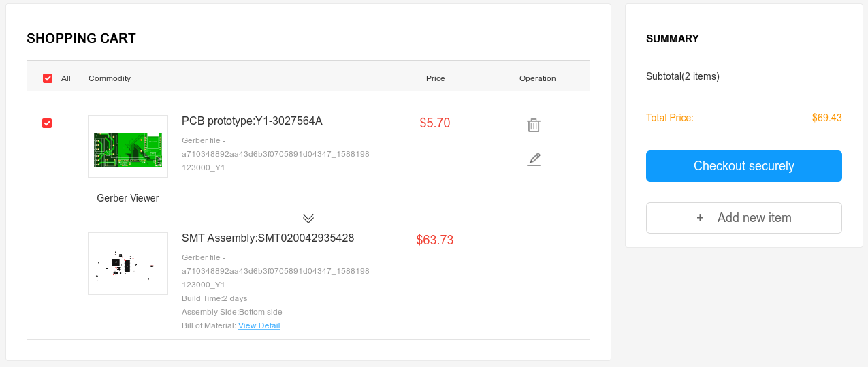This screenshot has width=868, height=367.
Task: Click the $69.43 total price value
Action: click(x=827, y=118)
